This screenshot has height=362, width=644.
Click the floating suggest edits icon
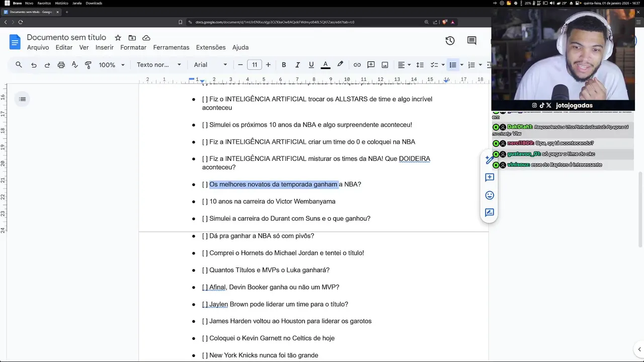pyautogui.click(x=490, y=213)
